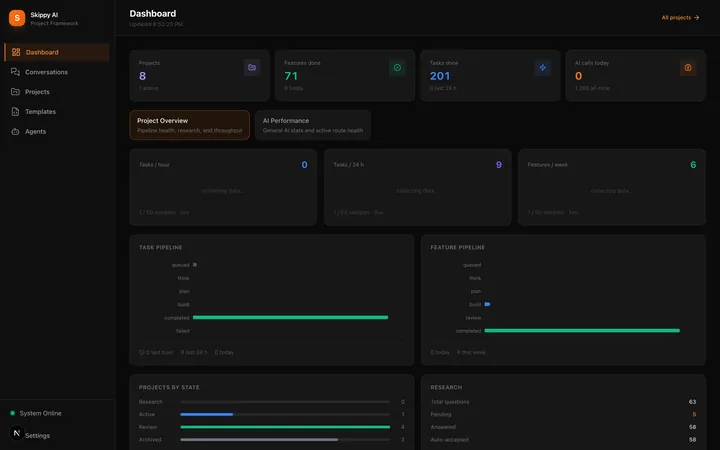720x450 pixels.
Task: Open the Dashboard menu item
Action: (57, 52)
